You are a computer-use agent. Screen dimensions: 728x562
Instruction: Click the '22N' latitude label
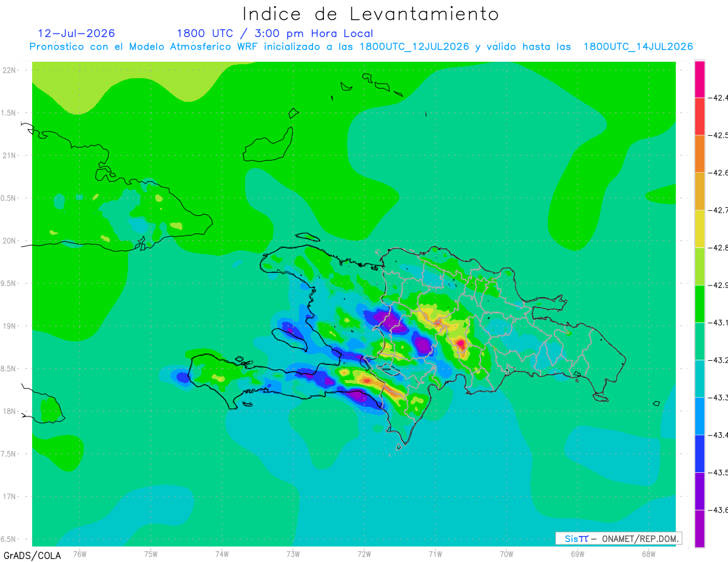[x=10, y=70]
